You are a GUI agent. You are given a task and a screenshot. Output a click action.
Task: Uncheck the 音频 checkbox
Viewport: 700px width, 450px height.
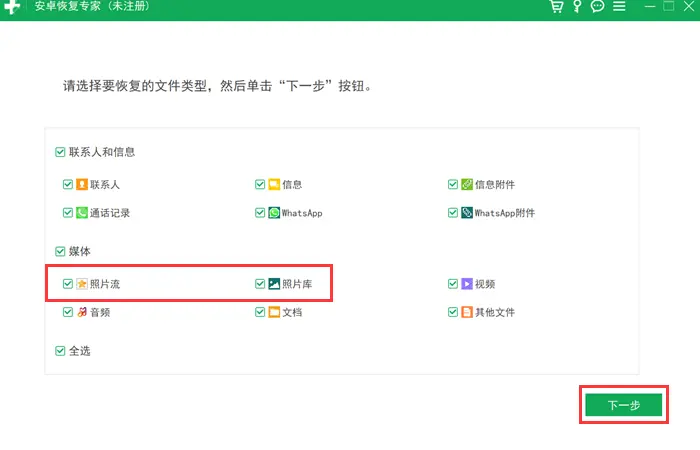(68, 312)
